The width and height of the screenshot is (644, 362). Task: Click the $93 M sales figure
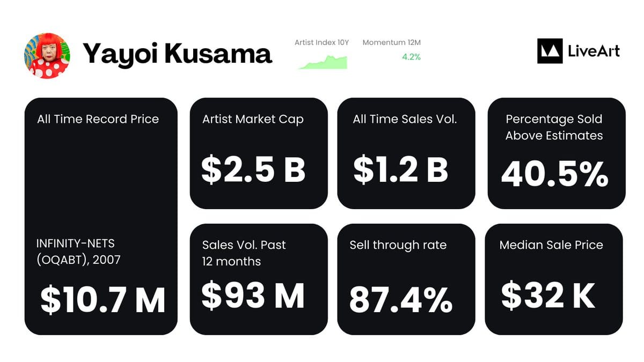[x=253, y=295]
